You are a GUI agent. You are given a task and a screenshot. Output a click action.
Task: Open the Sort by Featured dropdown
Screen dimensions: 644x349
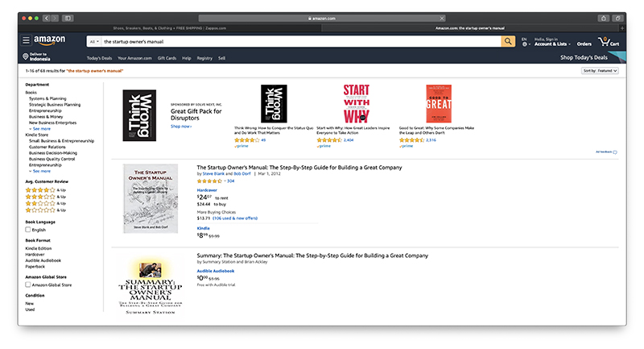pos(600,71)
